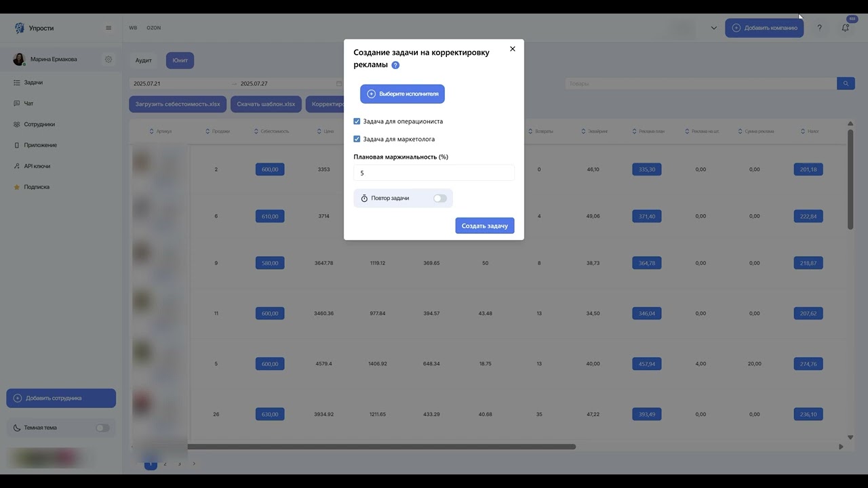Open 'Задачи' in sidebar
Image resolution: width=868 pixels, height=488 pixels.
(33, 83)
